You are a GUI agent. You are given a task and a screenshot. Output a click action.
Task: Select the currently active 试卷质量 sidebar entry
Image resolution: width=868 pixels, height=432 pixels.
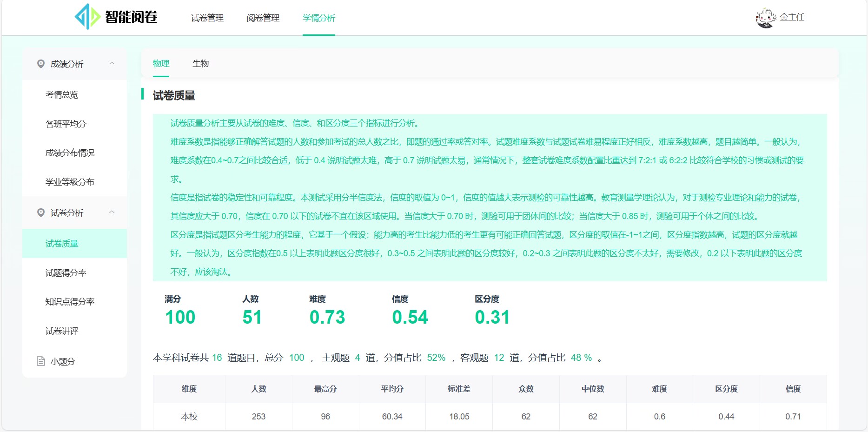click(63, 243)
